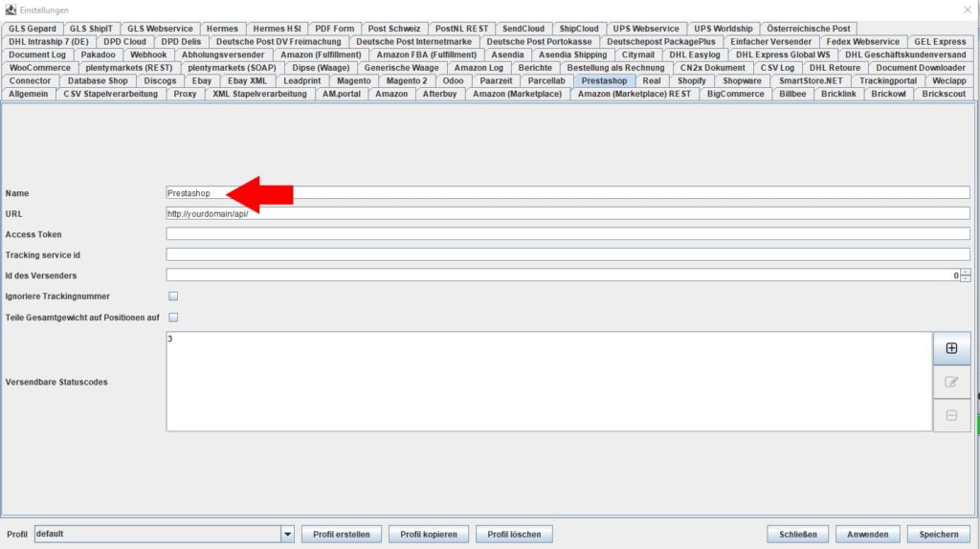The width and height of the screenshot is (980, 549).
Task: Click the add status code plus icon
Action: [951, 348]
